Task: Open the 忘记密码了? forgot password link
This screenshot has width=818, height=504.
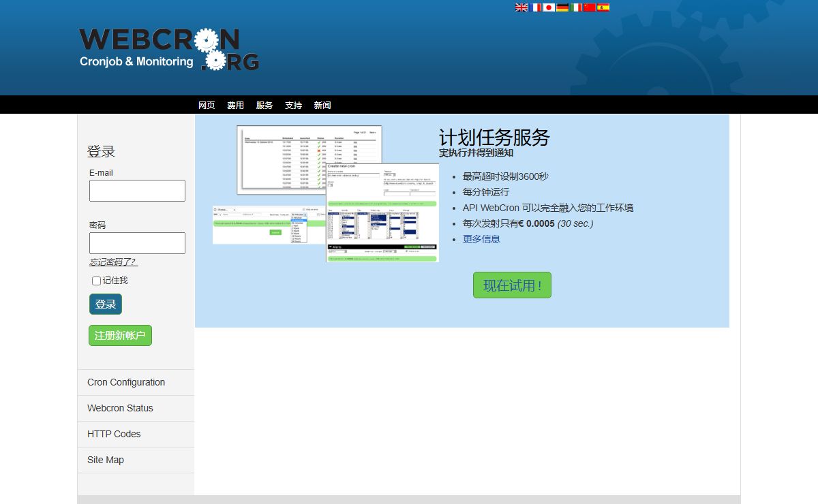Action: click(x=113, y=262)
